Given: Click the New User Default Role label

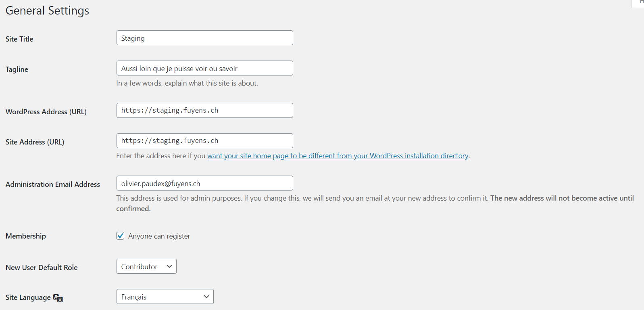Looking at the screenshot, I should point(42,268).
